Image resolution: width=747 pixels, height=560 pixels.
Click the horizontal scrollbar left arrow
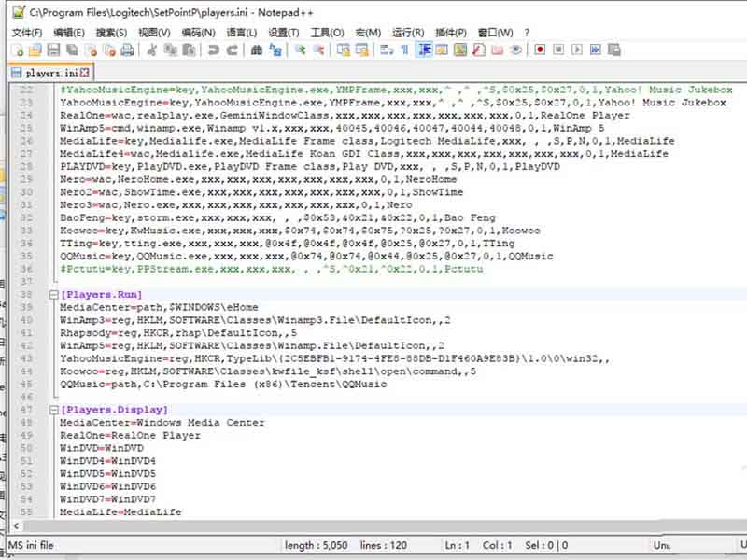click(x=16, y=525)
